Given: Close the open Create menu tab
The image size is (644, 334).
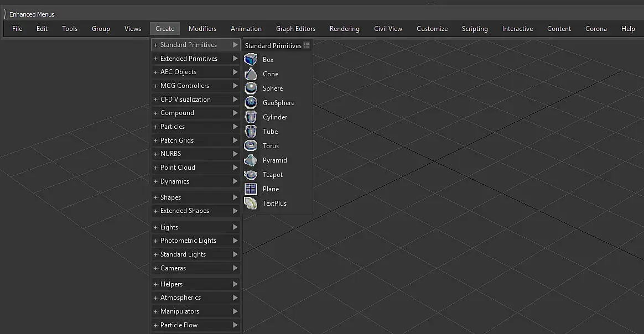Looking at the screenshot, I should tap(165, 29).
